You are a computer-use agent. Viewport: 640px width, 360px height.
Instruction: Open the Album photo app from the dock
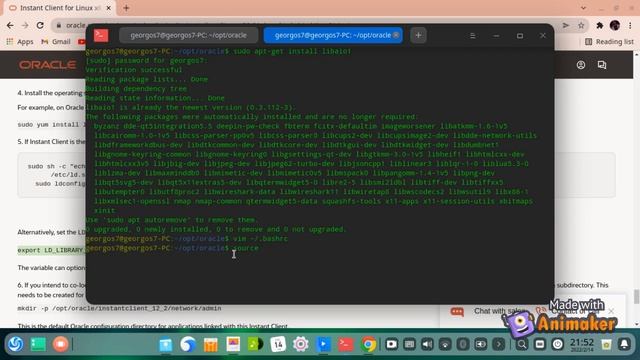pyautogui.click(x=233, y=344)
